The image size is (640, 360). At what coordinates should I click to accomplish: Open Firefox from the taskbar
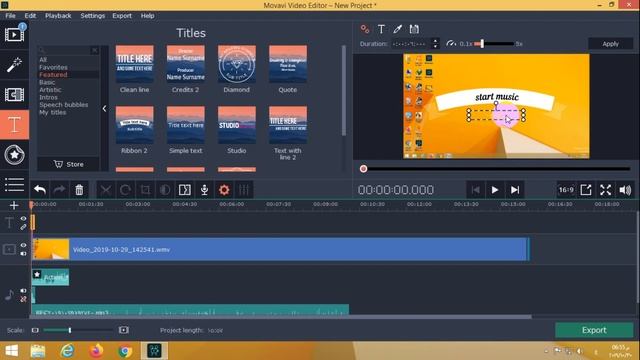(x=96, y=351)
